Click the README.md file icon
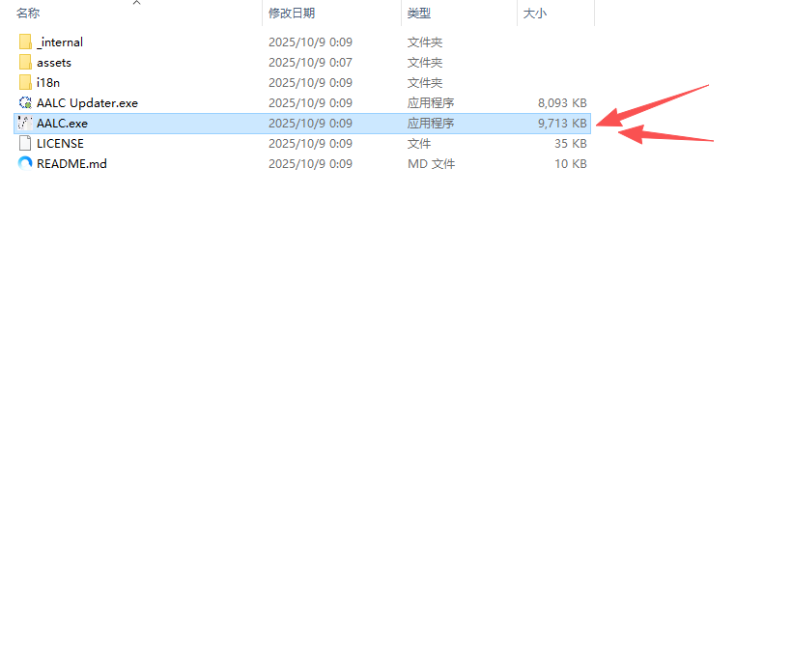 [25, 164]
